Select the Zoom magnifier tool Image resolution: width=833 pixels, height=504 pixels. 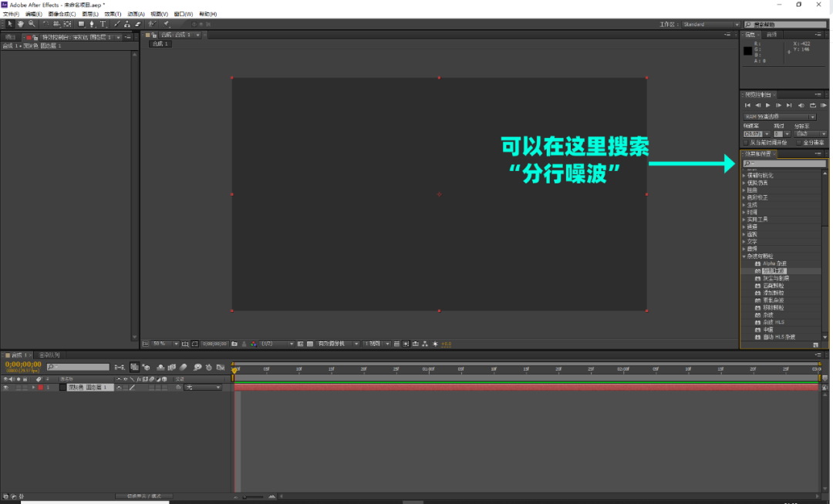tap(32, 24)
